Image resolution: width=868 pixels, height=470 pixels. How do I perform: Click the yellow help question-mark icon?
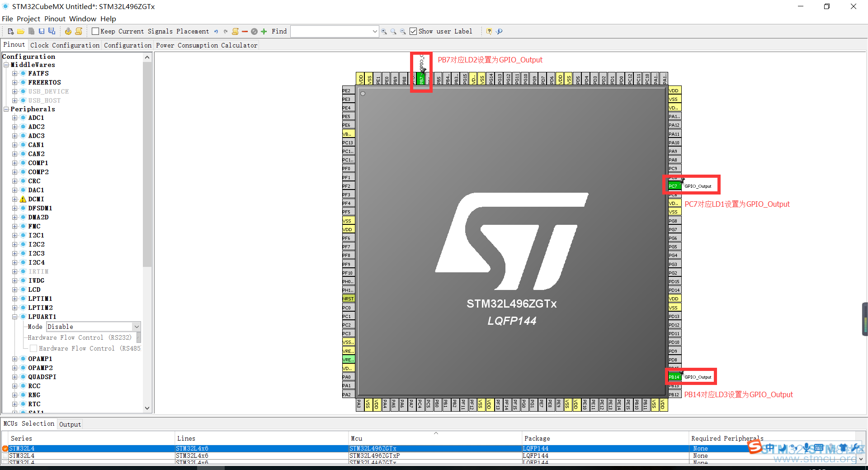[x=489, y=31]
